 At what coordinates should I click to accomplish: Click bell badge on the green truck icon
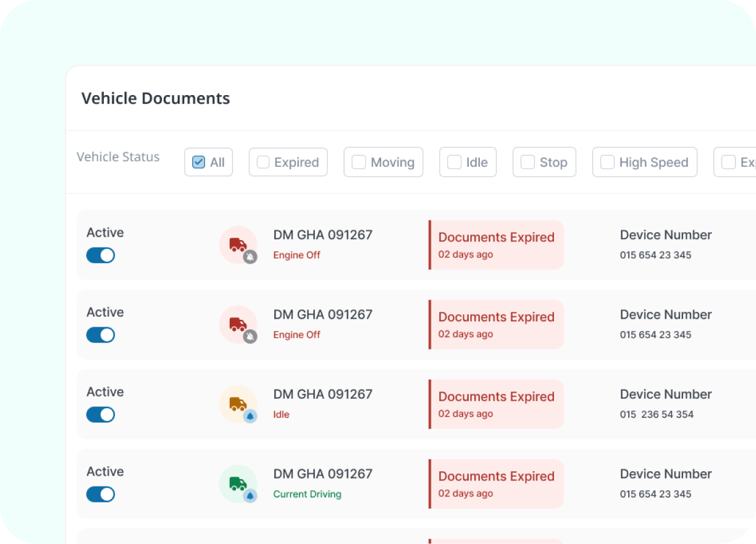coord(250,496)
